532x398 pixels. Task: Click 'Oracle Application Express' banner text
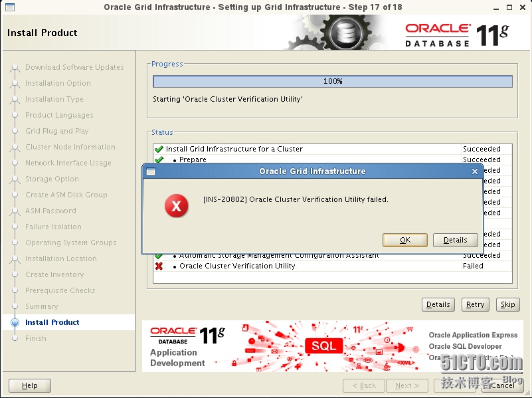[x=473, y=336]
